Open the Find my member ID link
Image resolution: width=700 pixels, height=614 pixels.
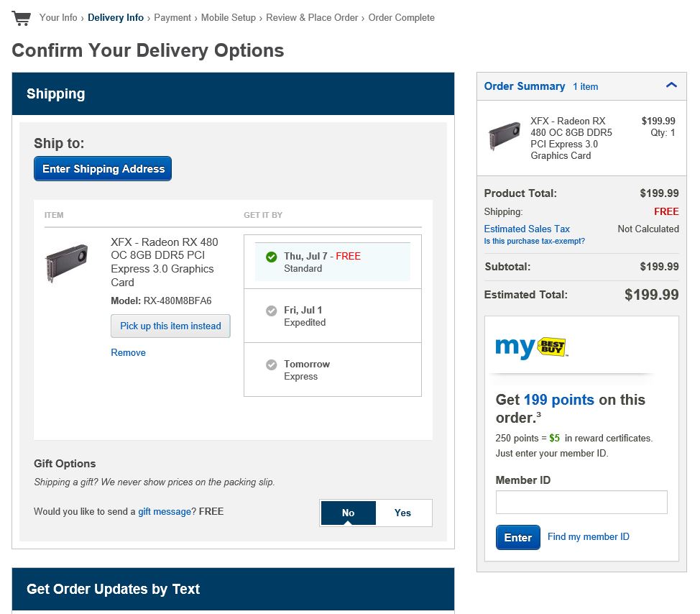point(588,536)
